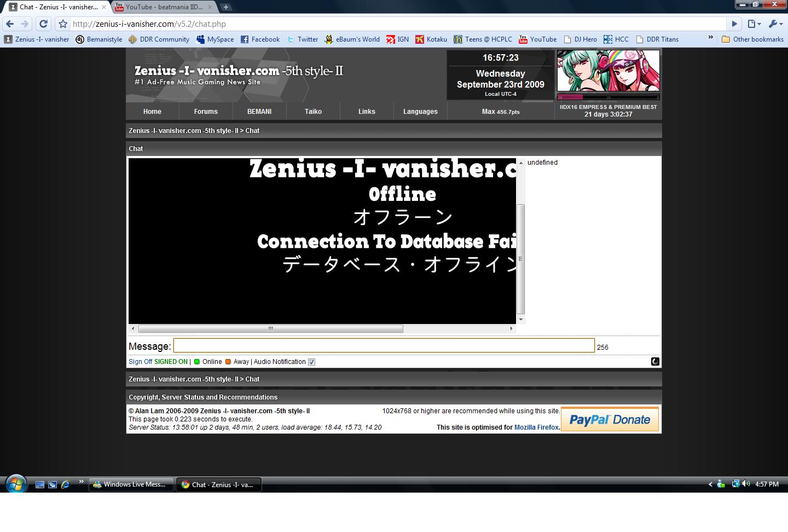Open the Taiko menu item
This screenshot has height=532, width=788.
(x=313, y=111)
